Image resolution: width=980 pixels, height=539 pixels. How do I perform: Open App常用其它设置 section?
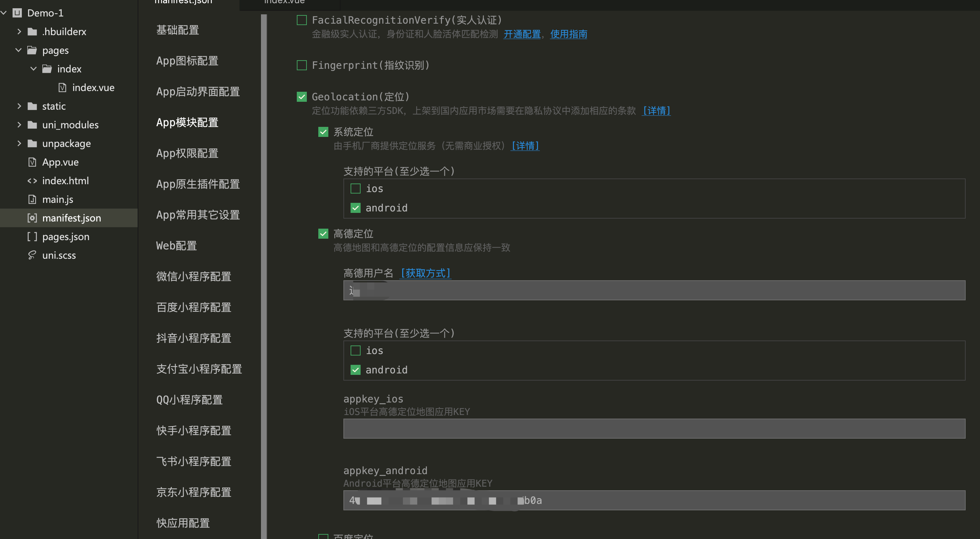click(198, 215)
